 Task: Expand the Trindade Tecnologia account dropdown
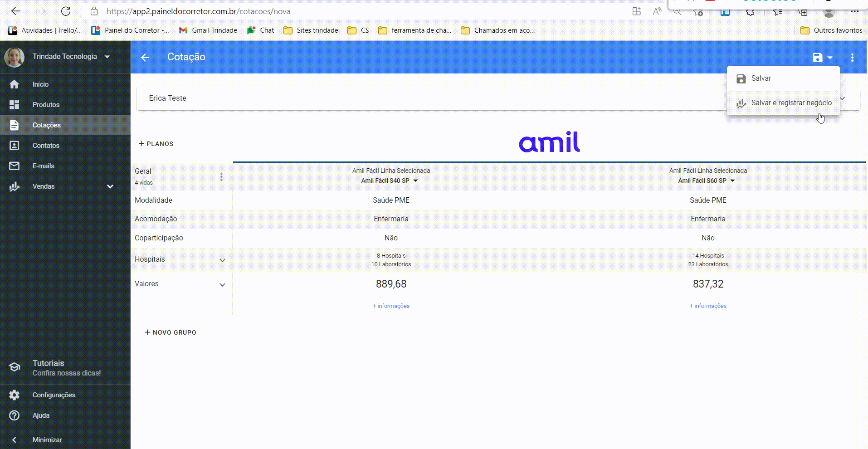click(107, 57)
